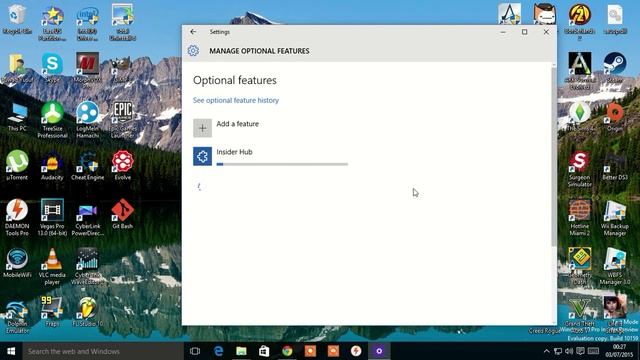Launch TreeSize Professional shortcut
This screenshot has height=360, width=640.
click(x=52, y=120)
